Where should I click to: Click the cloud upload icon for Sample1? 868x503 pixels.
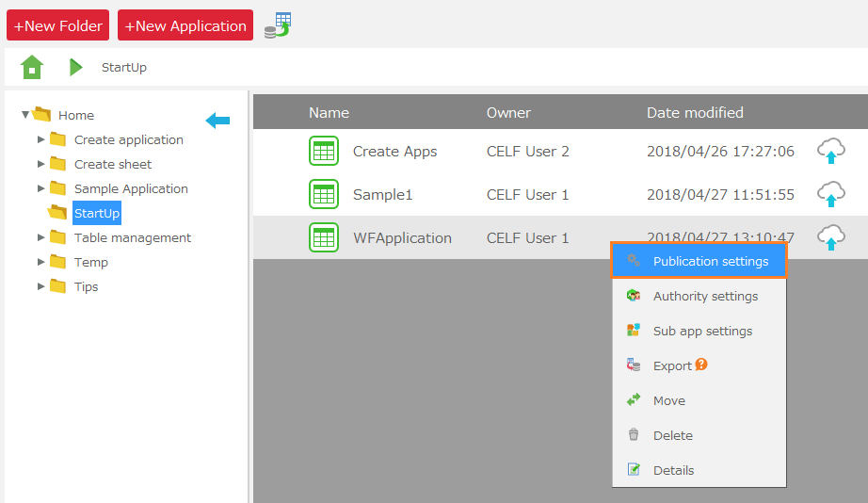(830, 194)
